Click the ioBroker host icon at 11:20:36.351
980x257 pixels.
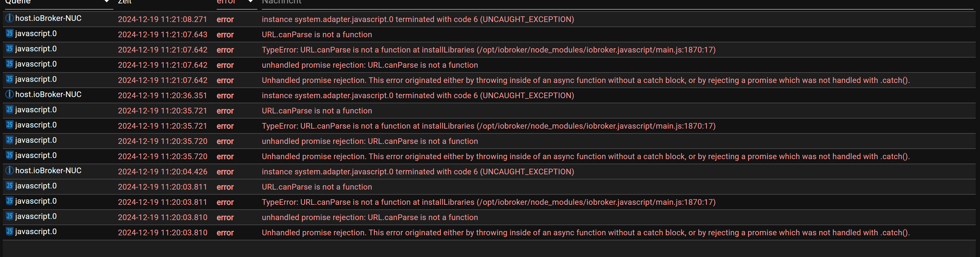(10, 94)
